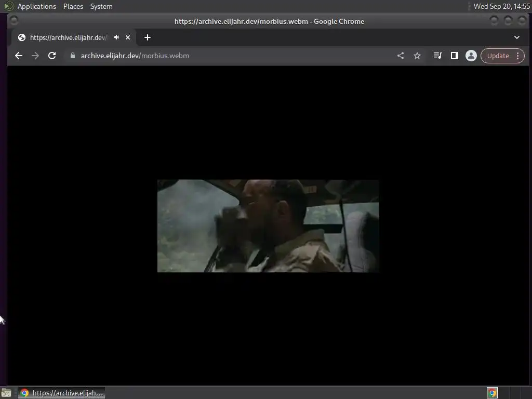Click the Chrome taskbar window button

61,393
